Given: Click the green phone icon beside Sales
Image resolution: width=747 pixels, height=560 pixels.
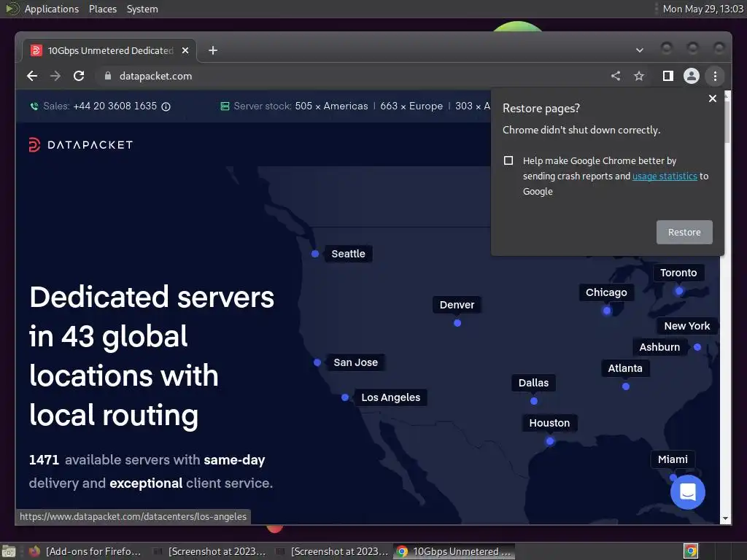Looking at the screenshot, I should coord(34,106).
